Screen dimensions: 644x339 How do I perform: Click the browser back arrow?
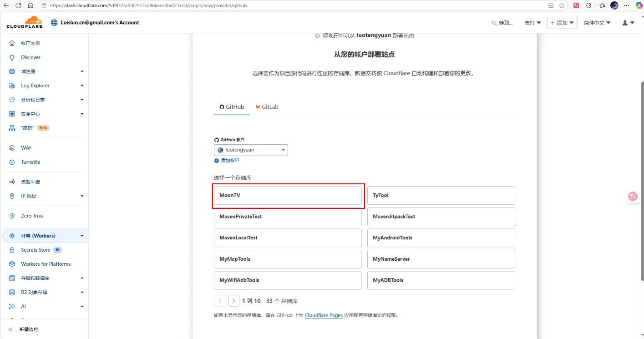click(6, 5)
